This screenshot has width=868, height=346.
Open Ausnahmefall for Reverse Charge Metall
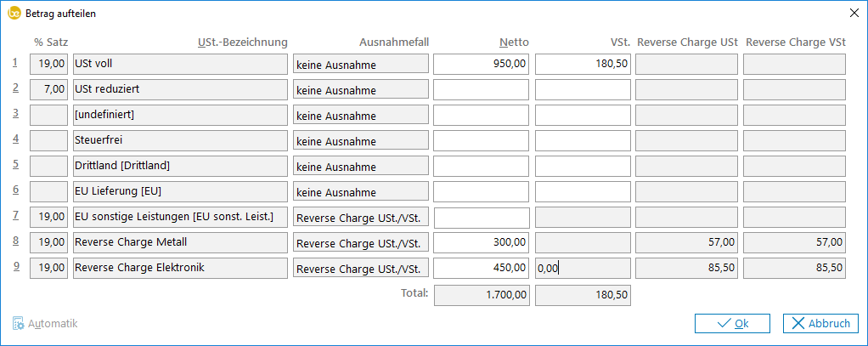[x=360, y=244]
